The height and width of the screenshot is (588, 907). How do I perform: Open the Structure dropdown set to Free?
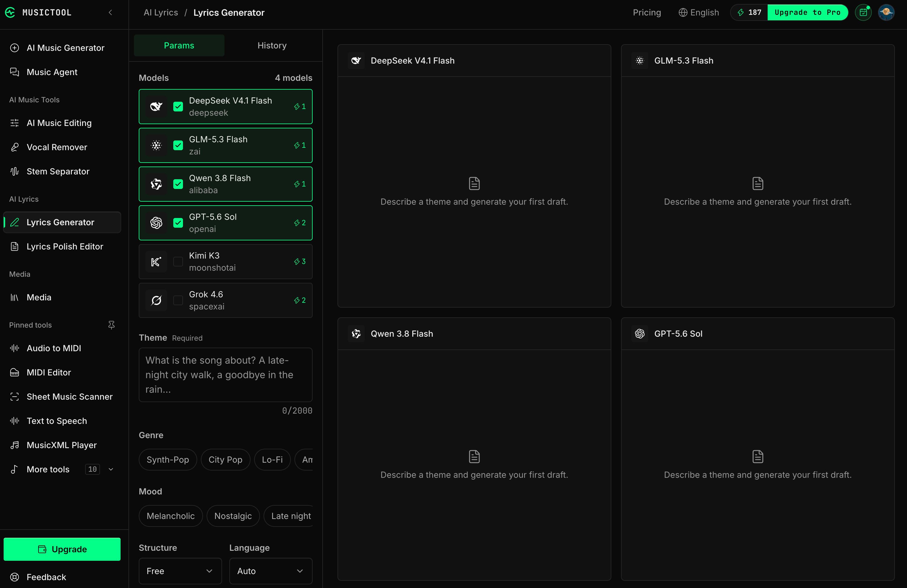180,571
